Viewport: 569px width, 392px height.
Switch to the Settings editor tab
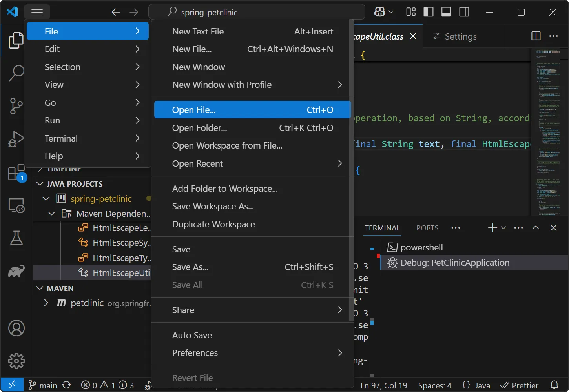tap(461, 36)
